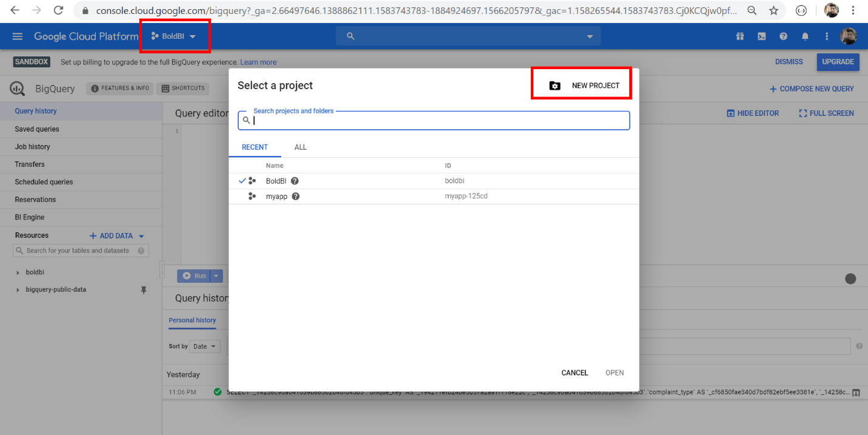868x435 pixels.
Task: Select the BoldBI project row checkmark
Action: (243, 180)
